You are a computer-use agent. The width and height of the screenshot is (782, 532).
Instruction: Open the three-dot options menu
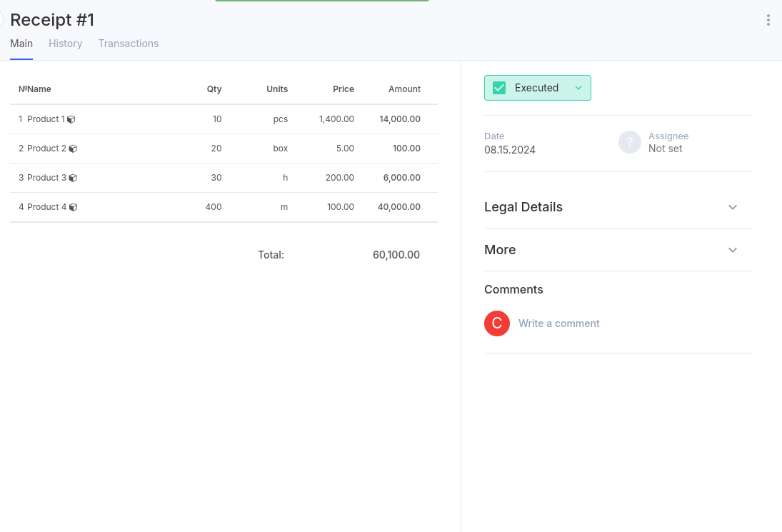(768, 20)
